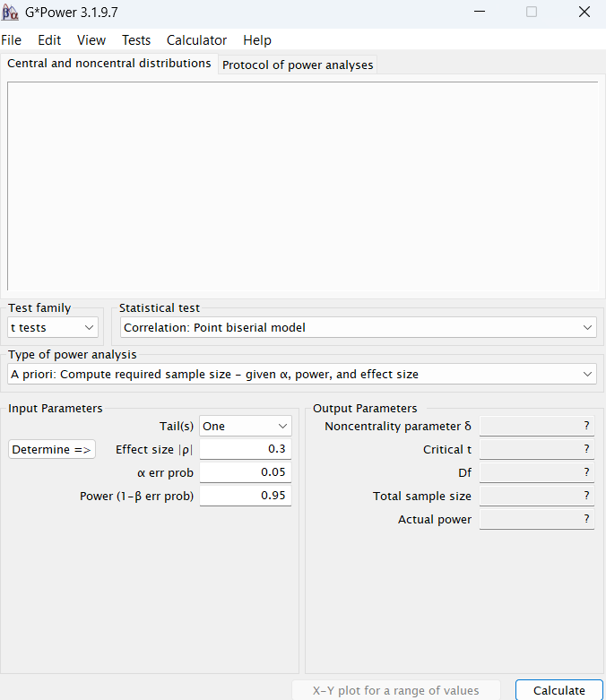
Task: Open the File menu
Action: (x=11, y=40)
